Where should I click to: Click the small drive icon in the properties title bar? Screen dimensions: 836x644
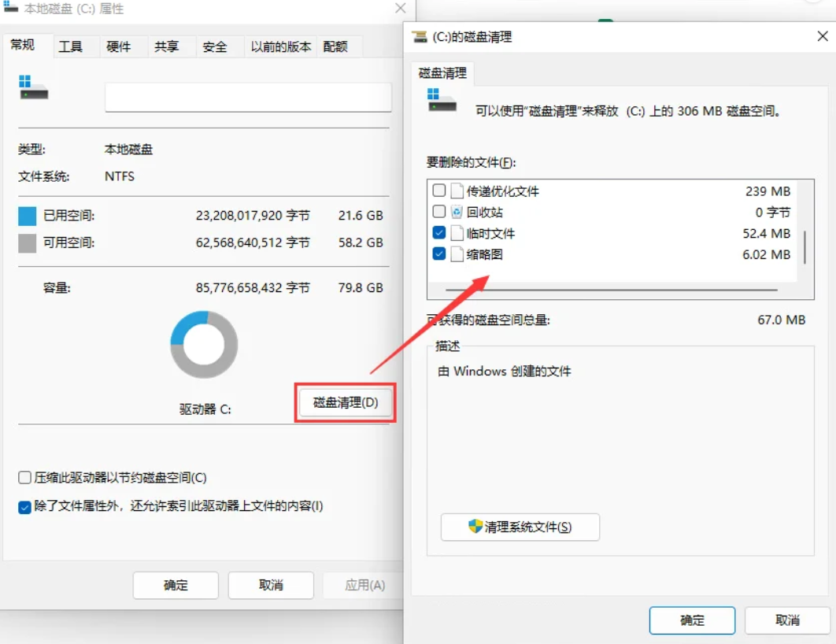[x=11, y=7]
